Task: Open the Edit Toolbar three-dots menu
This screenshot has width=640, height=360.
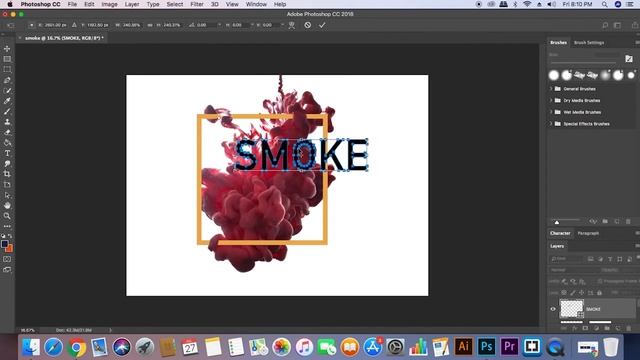Action: click(7, 226)
